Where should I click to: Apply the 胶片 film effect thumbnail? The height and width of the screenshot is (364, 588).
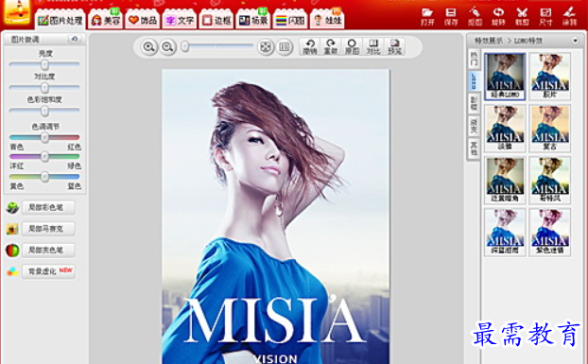(x=550, y=77)
